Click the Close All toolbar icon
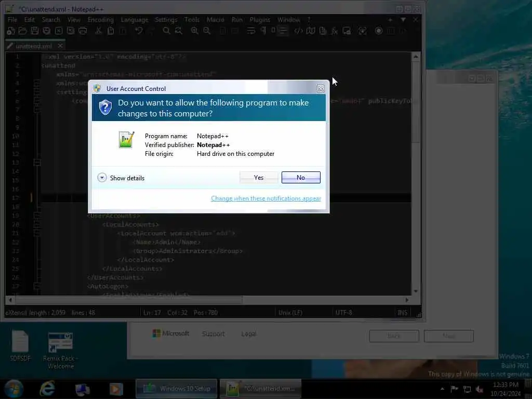Viewport: 532px width, 399px height. pos(71,31)
